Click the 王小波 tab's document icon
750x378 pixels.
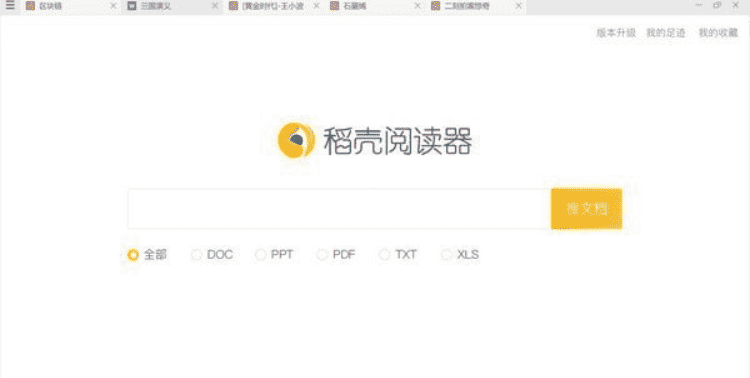coord(233,6)
